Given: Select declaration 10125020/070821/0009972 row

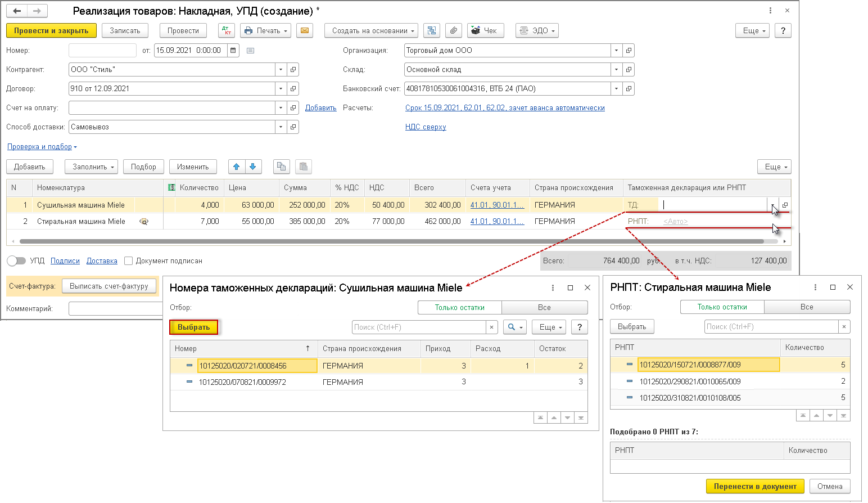Looking at the screenshot, I should 379,382.
